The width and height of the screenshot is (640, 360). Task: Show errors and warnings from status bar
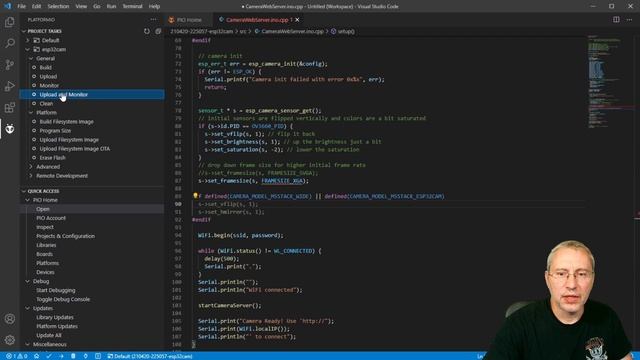pos(16,356)
